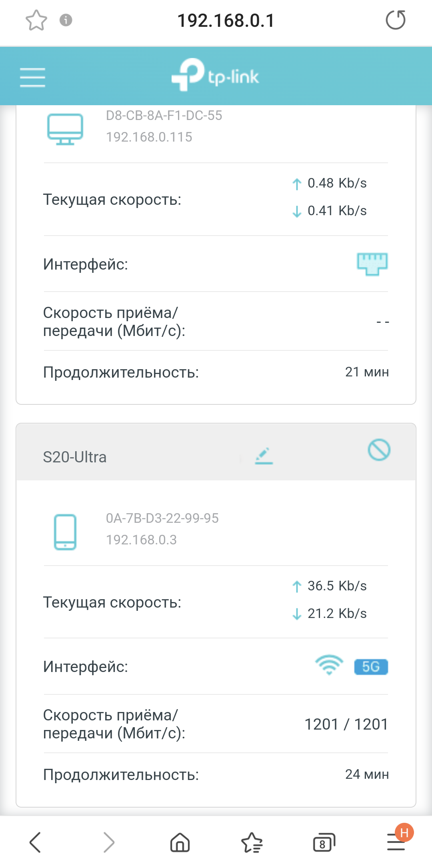This screenshot has width=432, height=868.
Task: Bookmark page with star icon
Action: point(36,20)
